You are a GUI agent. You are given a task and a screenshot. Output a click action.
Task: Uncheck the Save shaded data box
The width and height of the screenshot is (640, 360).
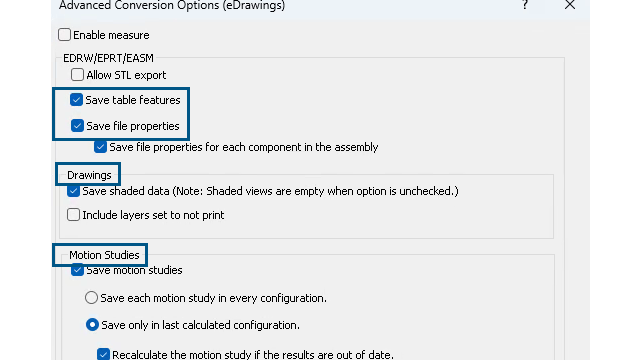coord(73,191)
